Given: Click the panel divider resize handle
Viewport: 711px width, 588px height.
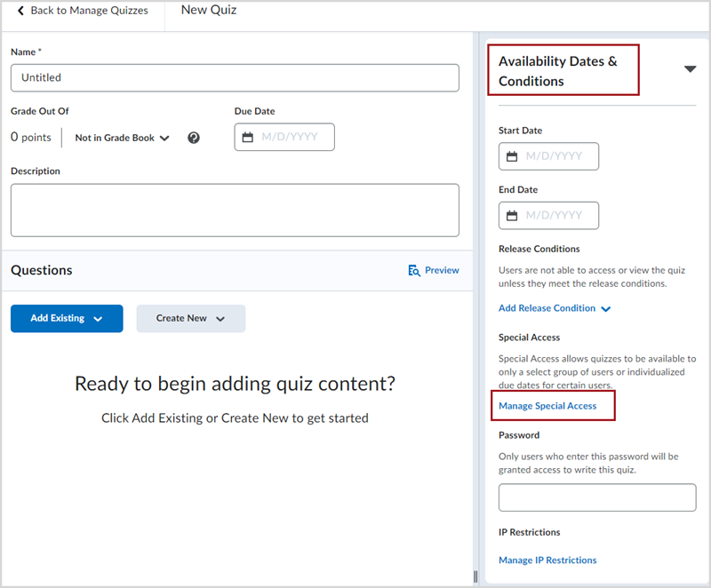Looking at the screenshot, I should pyautogui.click(x=475, y=576).
